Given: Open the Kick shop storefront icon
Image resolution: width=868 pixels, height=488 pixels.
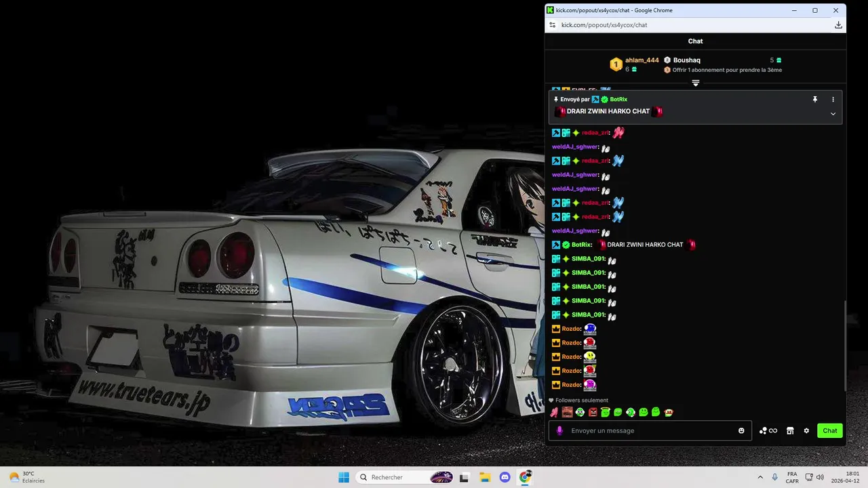Looking at the screenshot, I should [790, 430].
